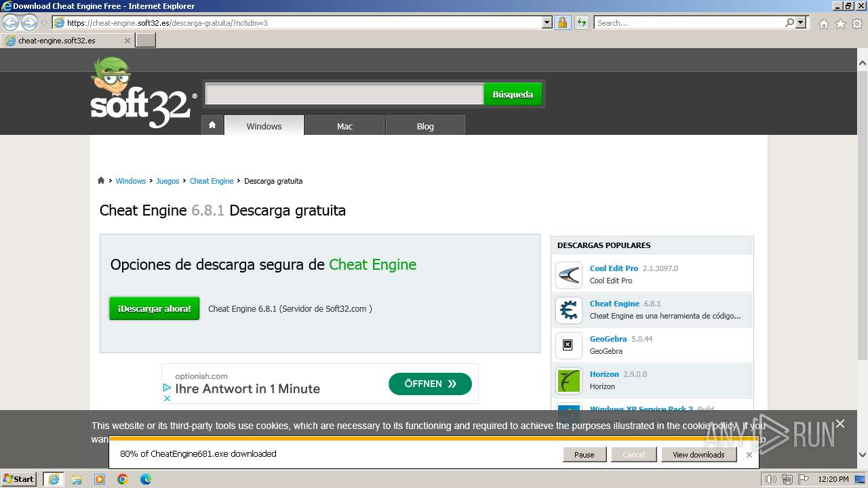Open the address bar URL dropdown
The height and width of the screenshot is (488, 868).
(547, 22)
